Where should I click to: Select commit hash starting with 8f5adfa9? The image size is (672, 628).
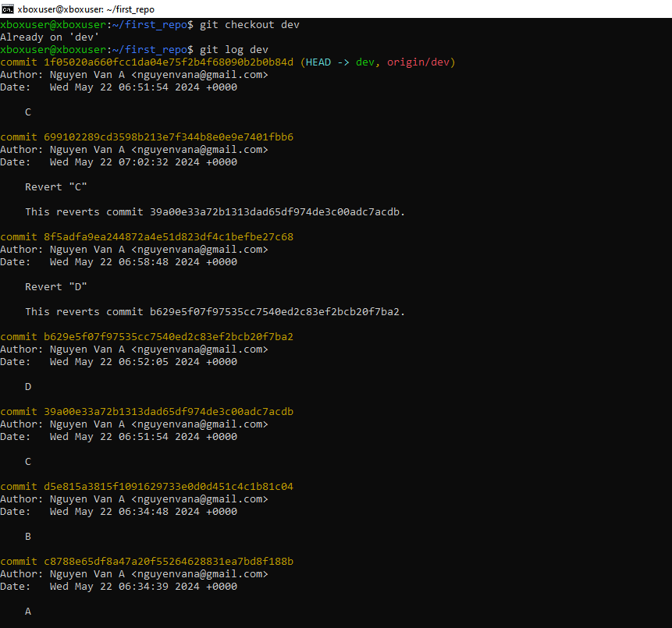(x=169, y=237)
